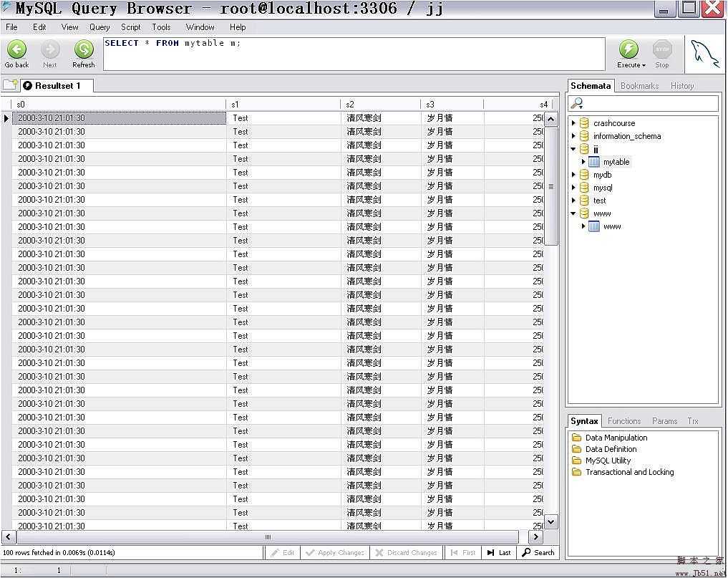Open the Transactional and Locking folder
Viewport: 728px width, 578px height.
tap(577, 472)
